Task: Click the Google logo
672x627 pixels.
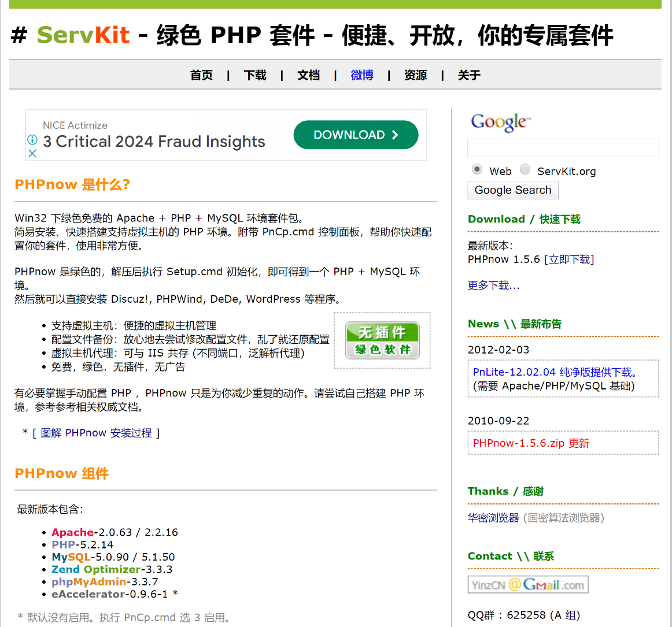Action: point(501,123)
